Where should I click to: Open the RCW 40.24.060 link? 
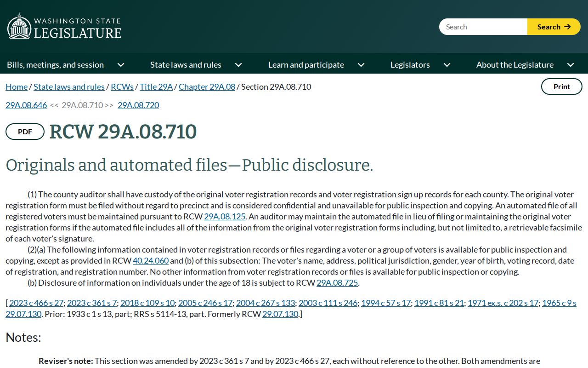coord(151,260)
